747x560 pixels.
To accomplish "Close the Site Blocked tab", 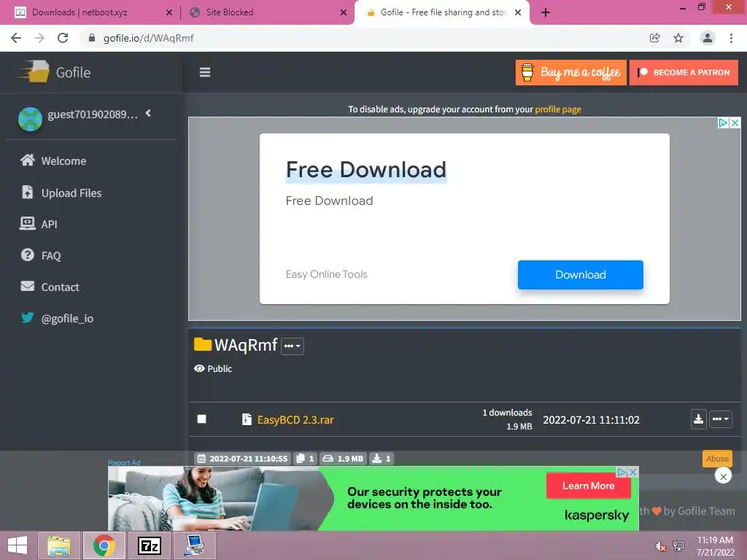I will pos(344,12).
